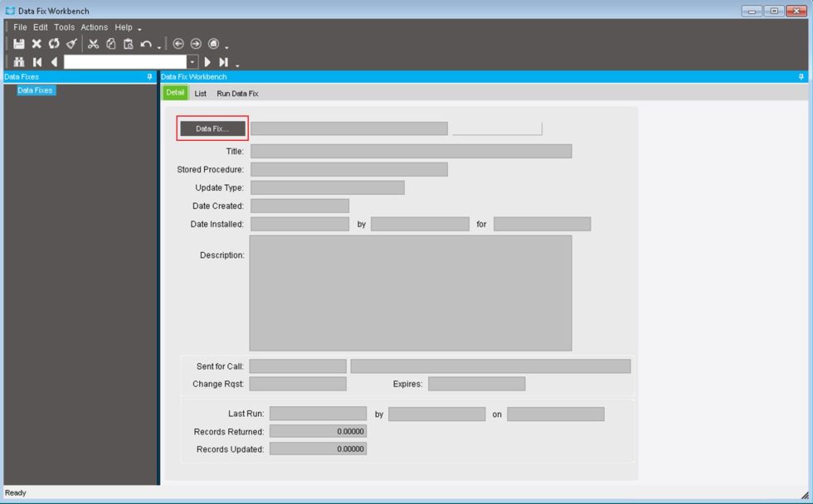Click the Date Installed field

click(299, 224)
